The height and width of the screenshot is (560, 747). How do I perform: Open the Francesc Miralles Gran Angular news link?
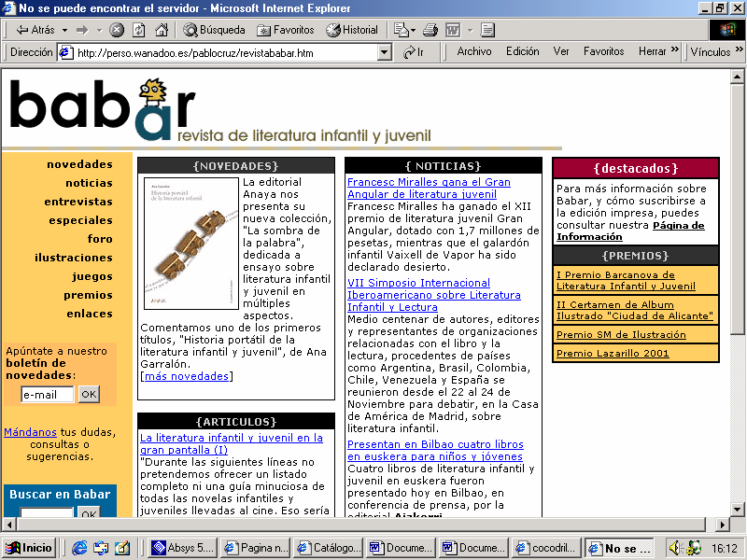[429, 189]
